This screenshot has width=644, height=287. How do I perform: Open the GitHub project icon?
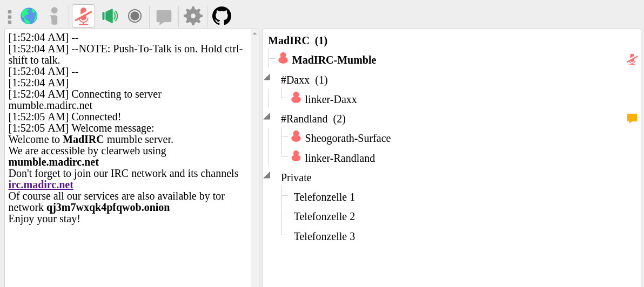[222, 16]
